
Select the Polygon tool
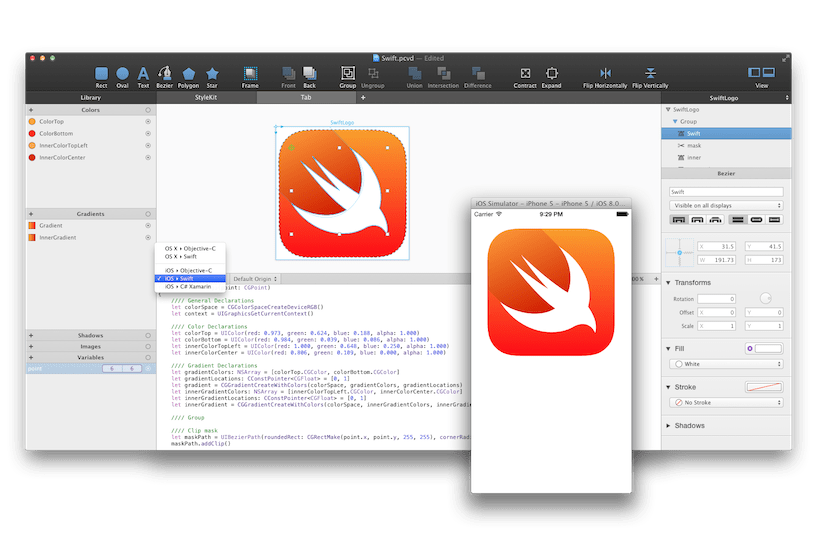point(188,77)
